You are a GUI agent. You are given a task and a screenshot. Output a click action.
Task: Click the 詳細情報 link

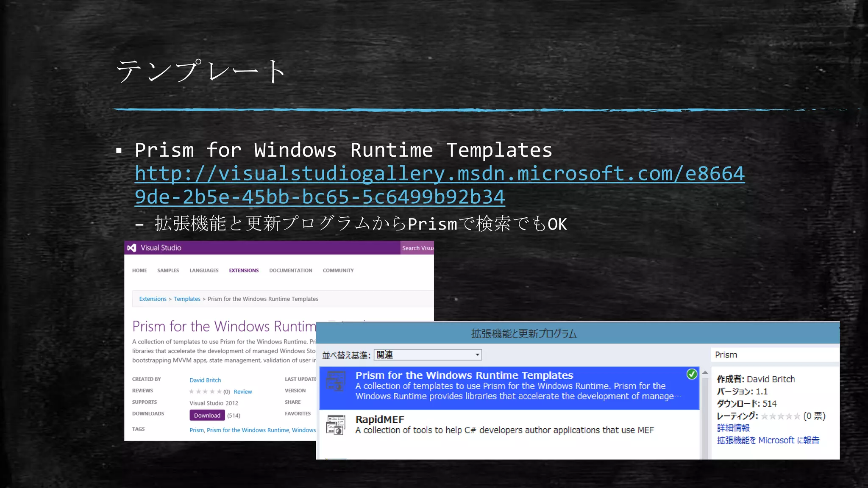click(733, 428)
